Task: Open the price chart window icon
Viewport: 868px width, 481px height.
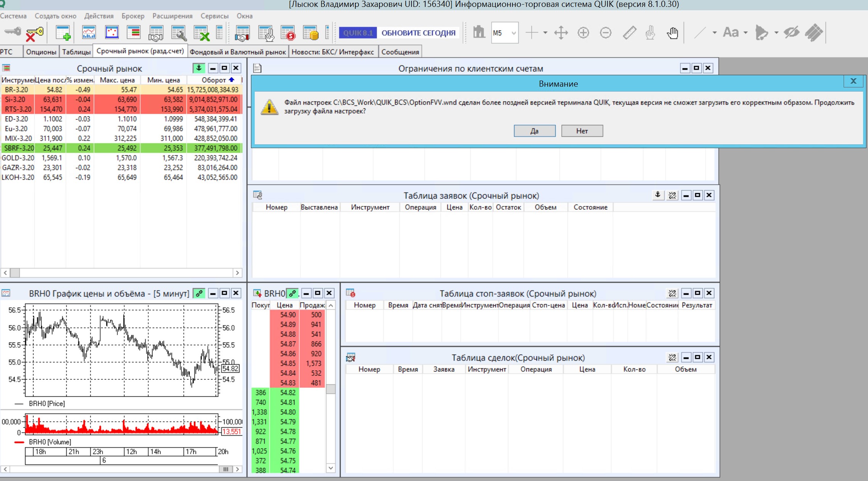Action: [x=89, y=33]
